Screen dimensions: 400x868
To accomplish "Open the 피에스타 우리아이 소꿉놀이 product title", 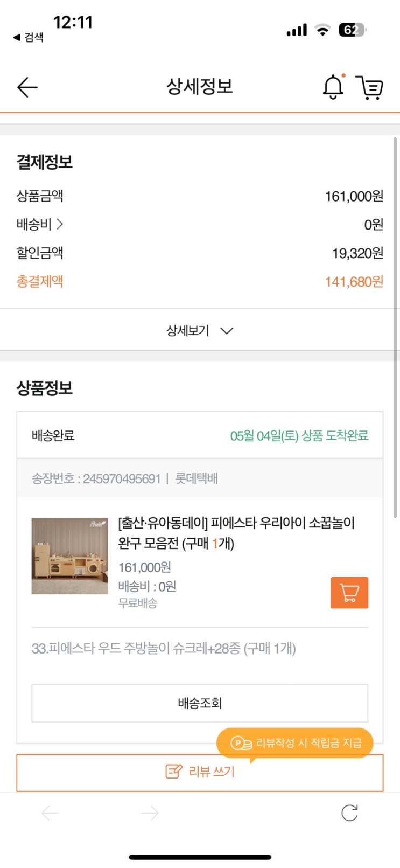I will [236, 532].
